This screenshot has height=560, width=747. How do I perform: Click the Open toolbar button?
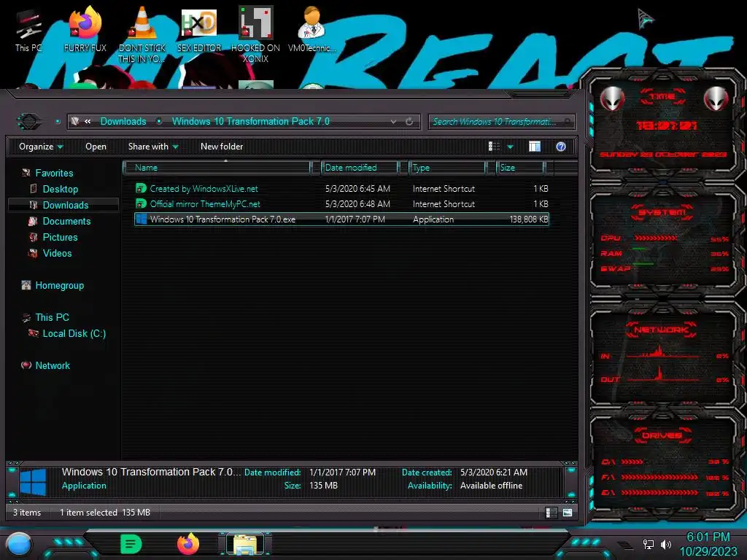(96, 147)
